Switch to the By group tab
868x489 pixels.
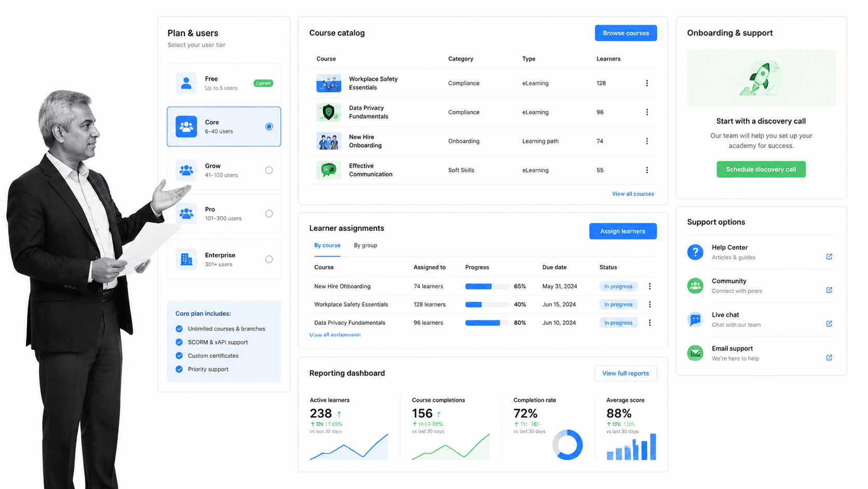pos(365,245)
